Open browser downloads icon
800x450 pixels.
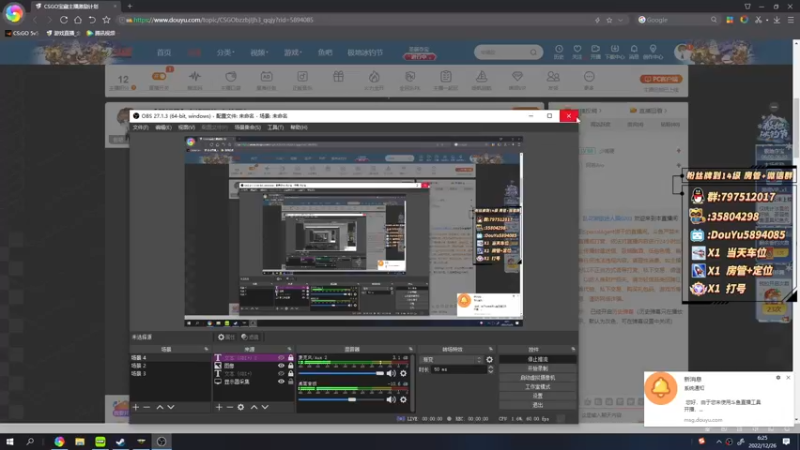pyautogui.click(x=777, y=20)
